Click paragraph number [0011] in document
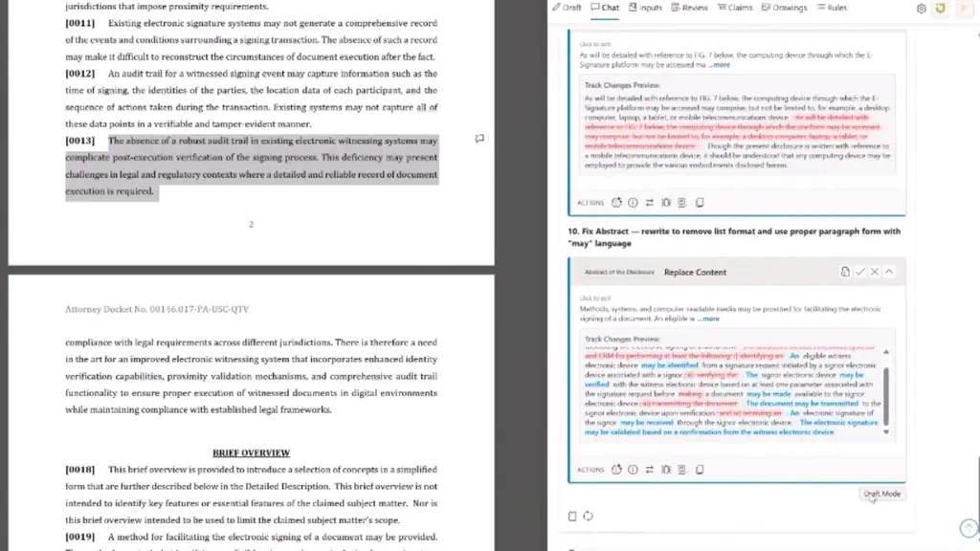 [80, 23]
